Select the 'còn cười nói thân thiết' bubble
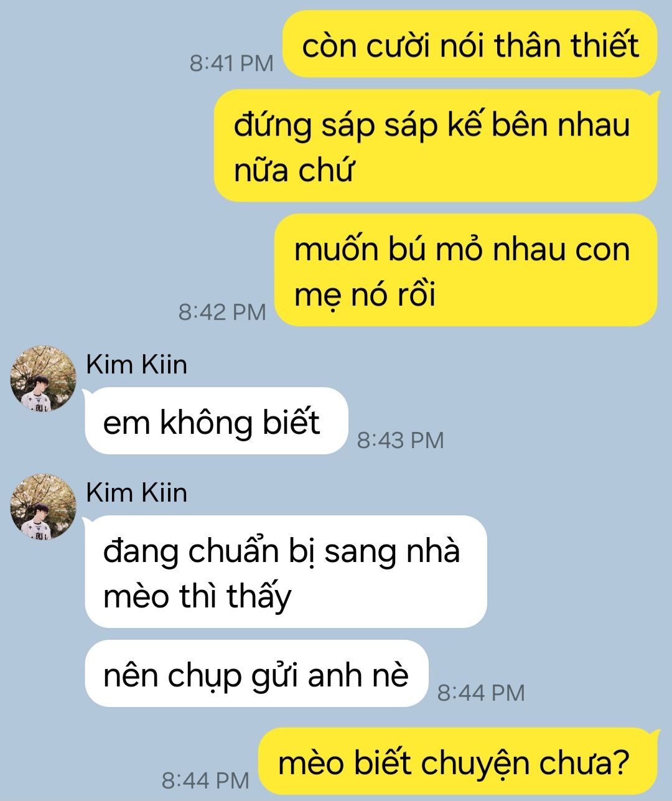The width and height of the screenshot is (672, 801). coord(470,44)
